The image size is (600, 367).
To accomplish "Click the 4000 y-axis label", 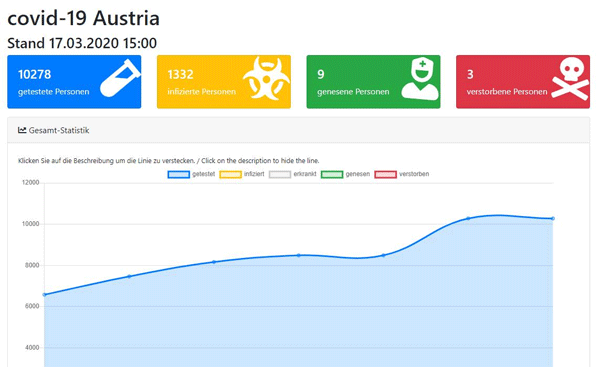I will tap(32, 347).
